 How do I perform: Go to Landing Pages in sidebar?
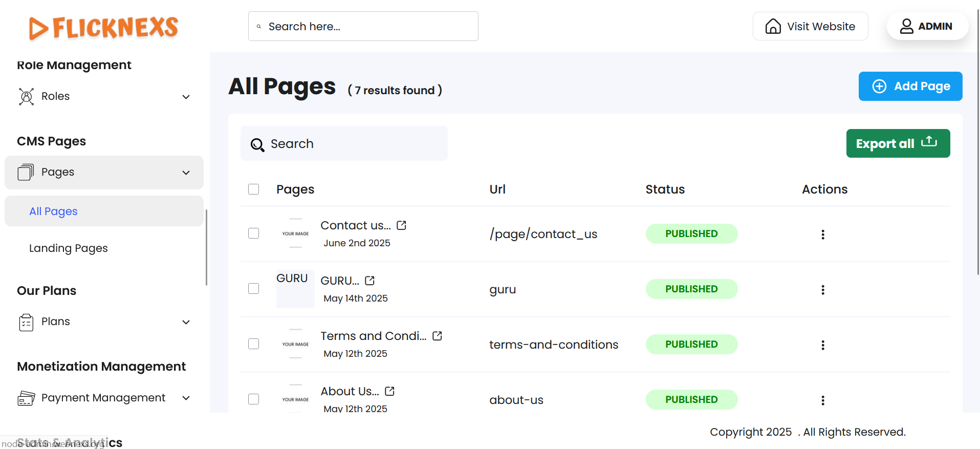point(69,248)
